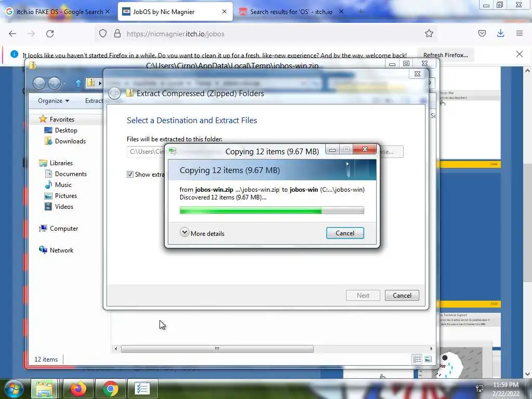Click the back arrow in extract wizard
532x399 pixels.
click(115, 94)
